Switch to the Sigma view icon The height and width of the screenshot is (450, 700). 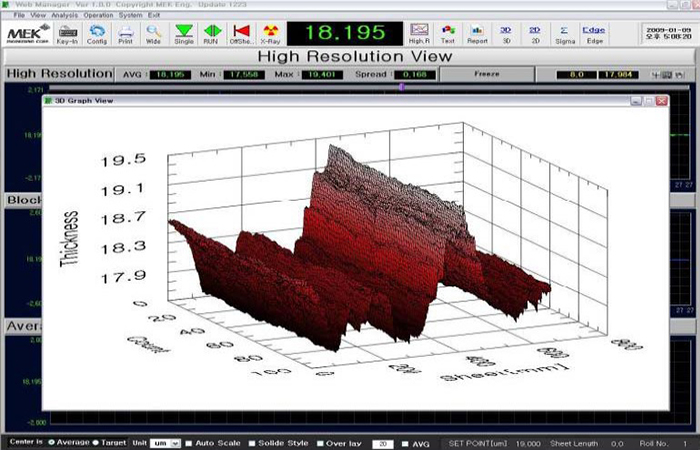click(x=564, y=34)
